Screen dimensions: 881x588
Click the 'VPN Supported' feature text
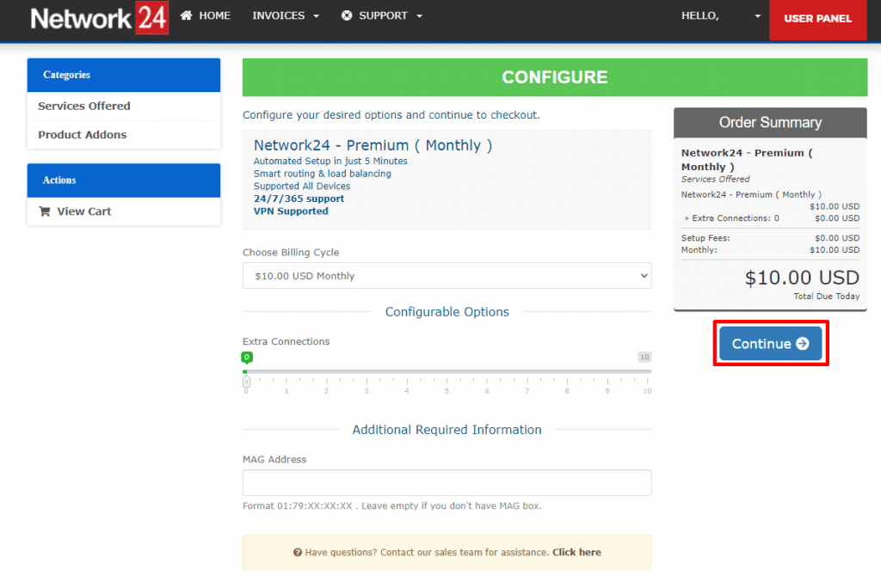click(x=291, y=211)
